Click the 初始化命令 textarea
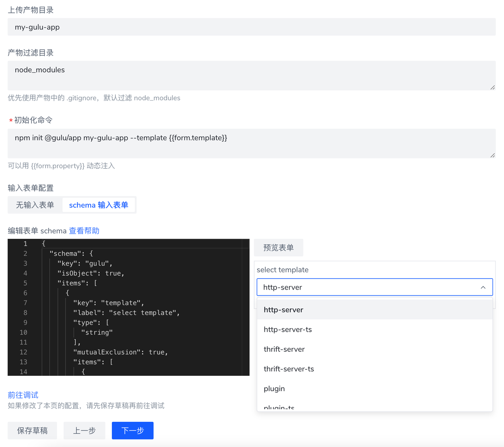The height and width of the screenshot is (447, 504). [x=252, y=144]
